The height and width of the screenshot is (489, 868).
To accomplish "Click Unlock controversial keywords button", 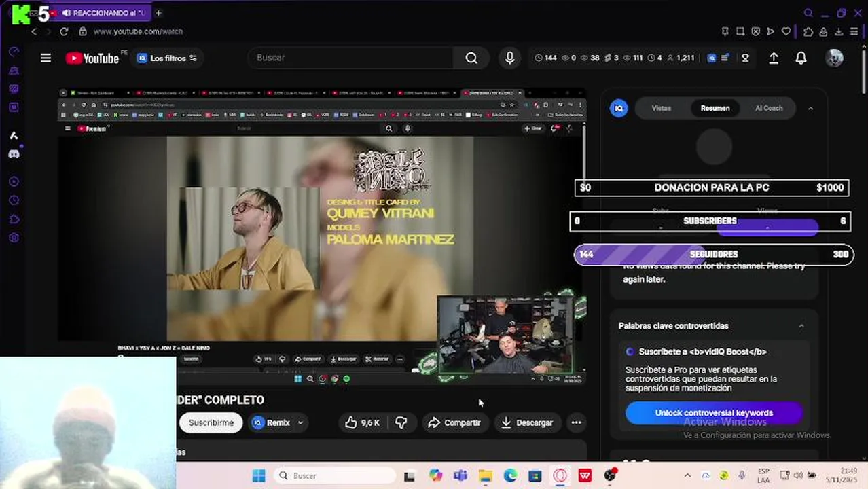I will 714,413.
